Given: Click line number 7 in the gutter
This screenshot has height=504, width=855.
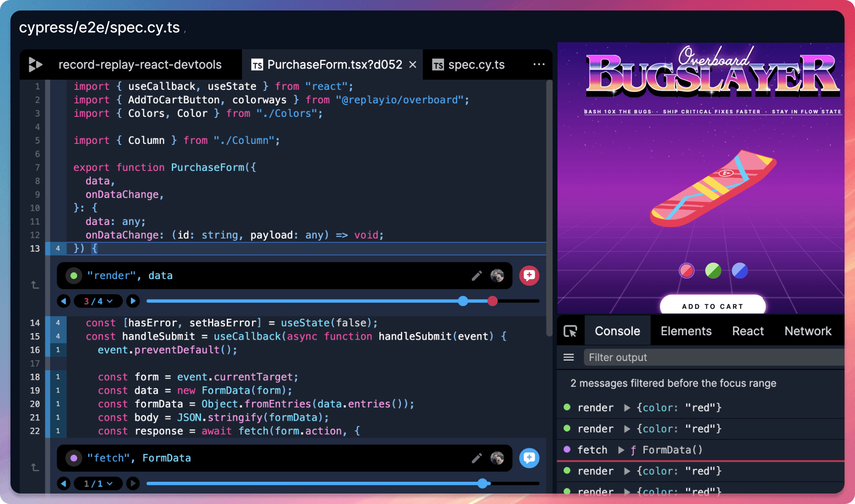Looking at the screenshot, I should [37, 167].
